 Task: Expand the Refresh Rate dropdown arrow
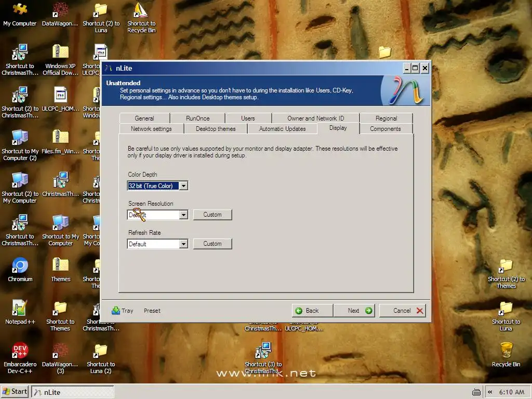pyautogui.click(x=183, y=244)
